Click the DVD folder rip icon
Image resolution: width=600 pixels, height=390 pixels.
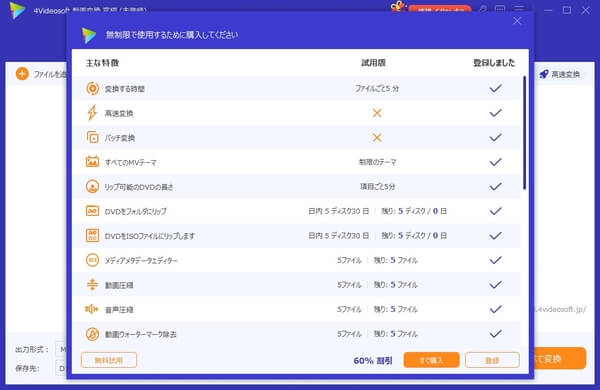pyautogui.click(x=92, y=211)
